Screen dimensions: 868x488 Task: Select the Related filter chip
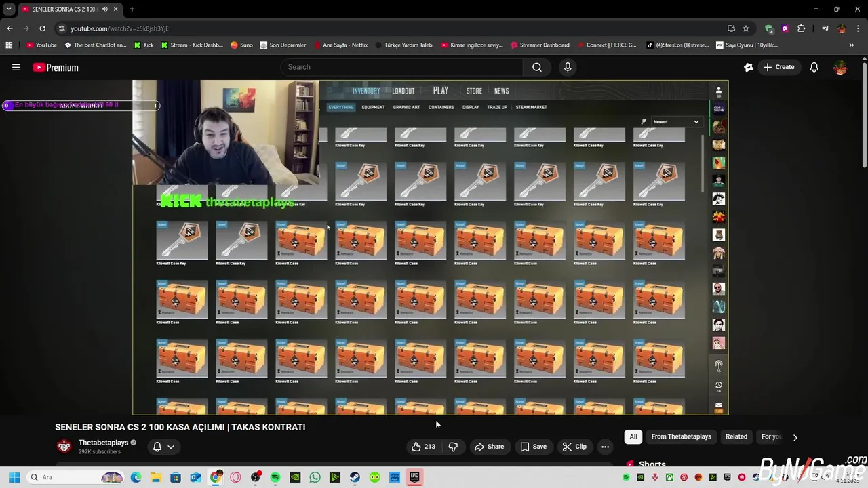coord(736,436)
